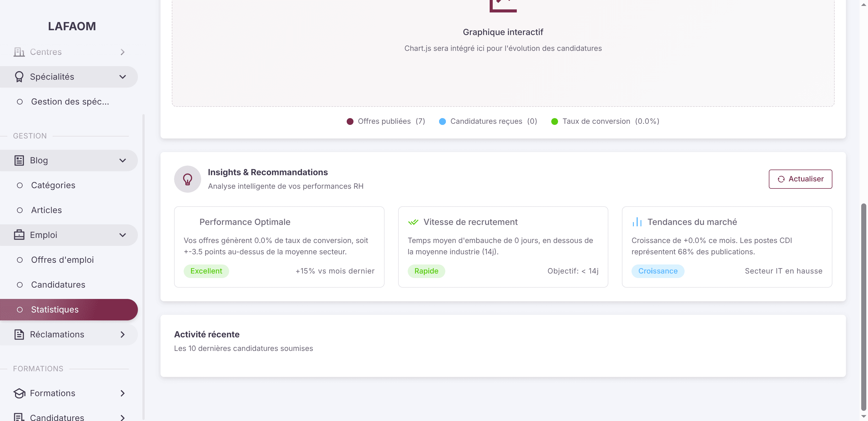Toggle the Candidatures reçues blue legend dot
This screenshot has width=868, height=421.
coord(442,121)
